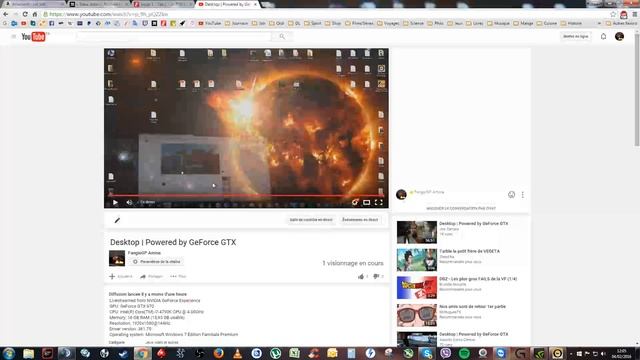The width and height of the screenshot is (640, 360).
Task: Open the Nos amis sont de retour video
Action: point(472,307)
